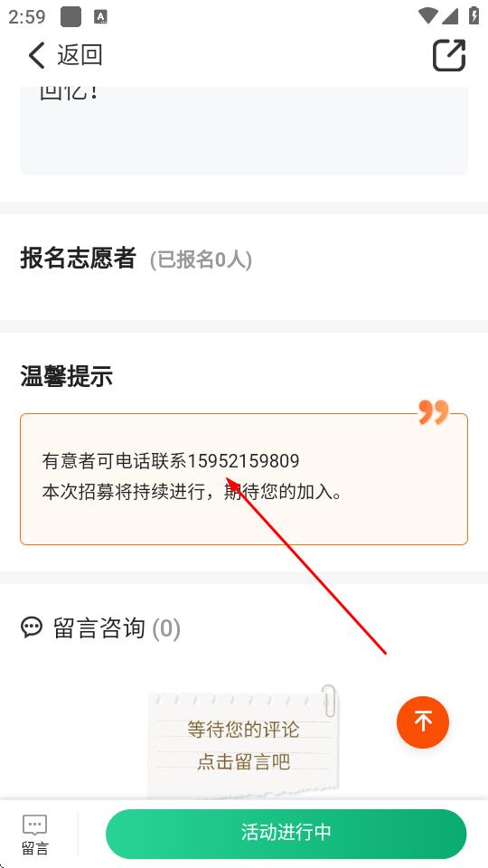Tap the orange quotation mark icon
Image resolution: width=488 pixels, height=868 pixels.
433,412
